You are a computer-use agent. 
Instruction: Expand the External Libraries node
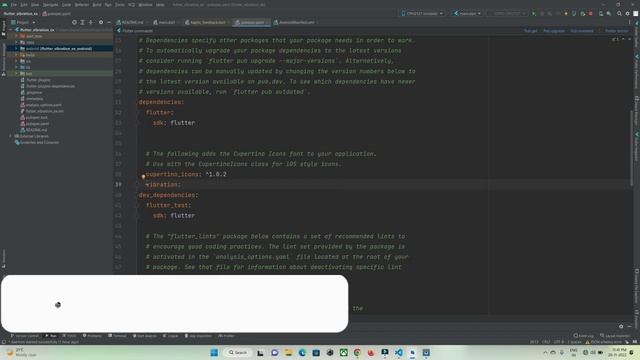tap(10, 136)
